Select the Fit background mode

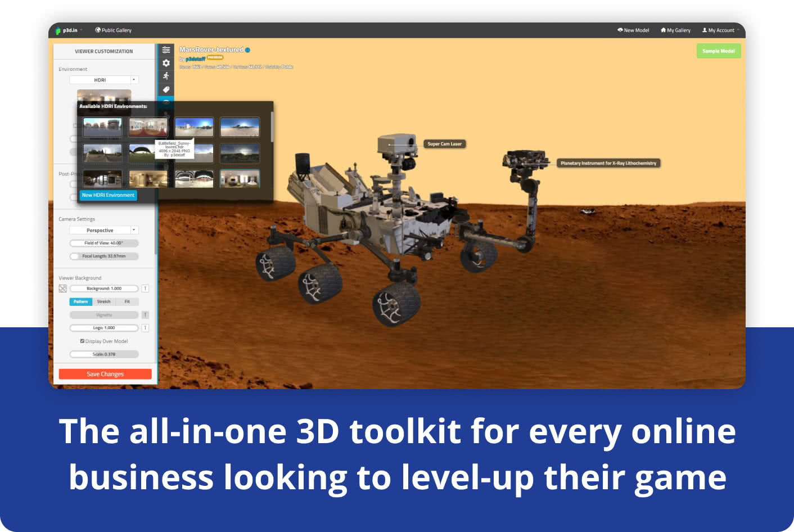[x=127, y=301]
